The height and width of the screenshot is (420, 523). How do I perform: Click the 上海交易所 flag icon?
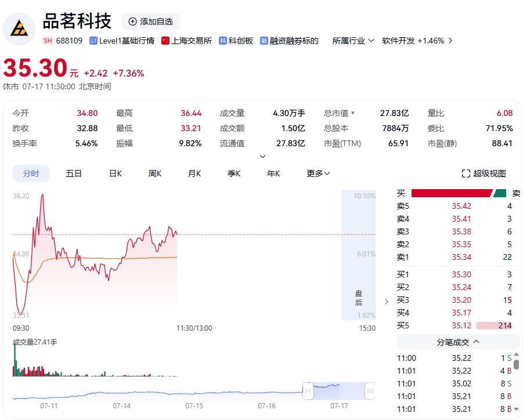[x=165, y=41]
